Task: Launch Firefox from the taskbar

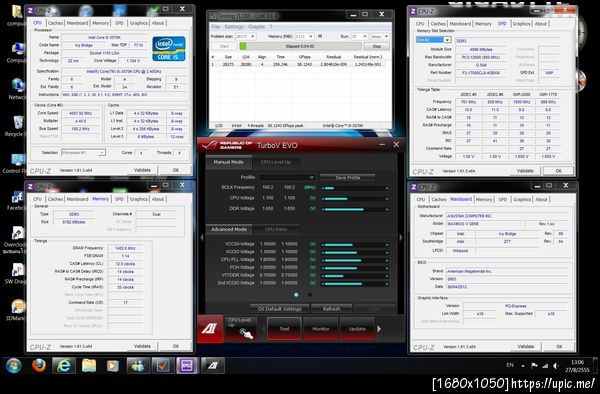Action: point(39,366)
